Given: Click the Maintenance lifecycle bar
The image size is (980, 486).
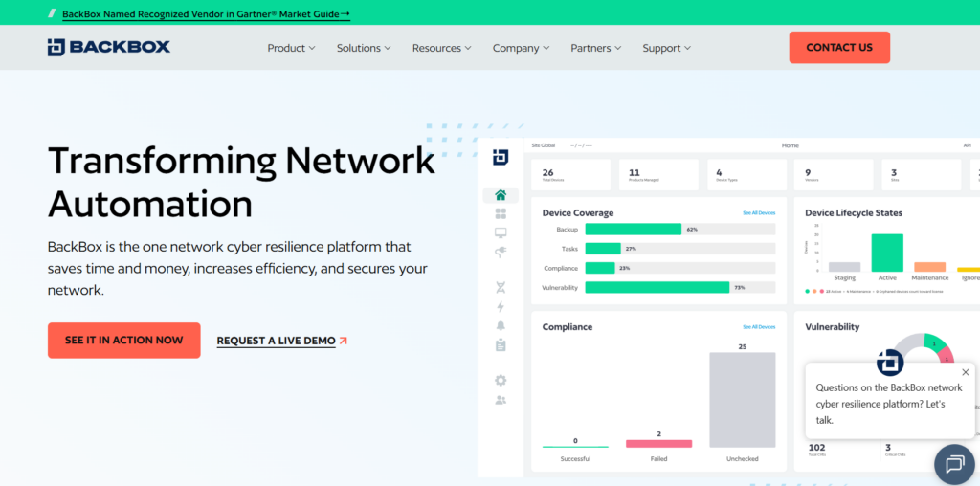Looking at the screenshot, I should [x=930, y=267].
